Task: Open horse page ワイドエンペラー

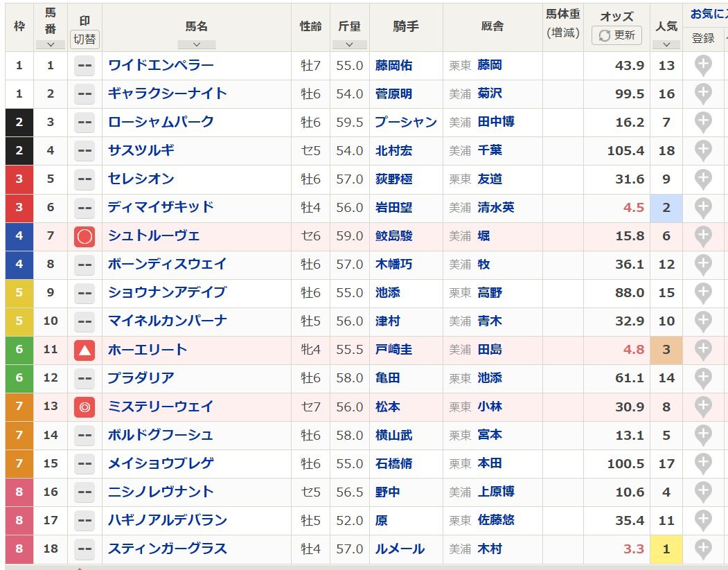Action: coord(161,65)
